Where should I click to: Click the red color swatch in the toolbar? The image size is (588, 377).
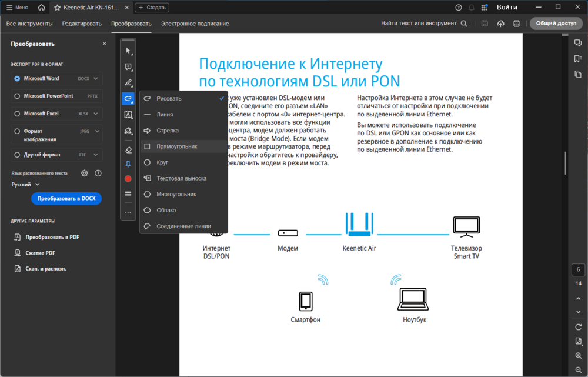click(x=128, y=178)
